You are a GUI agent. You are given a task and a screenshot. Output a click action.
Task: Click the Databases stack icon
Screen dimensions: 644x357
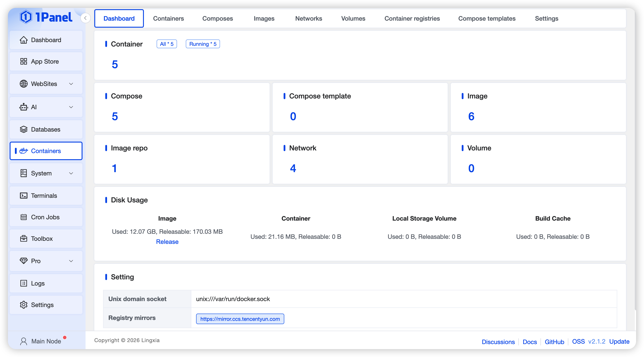point(23,130)
